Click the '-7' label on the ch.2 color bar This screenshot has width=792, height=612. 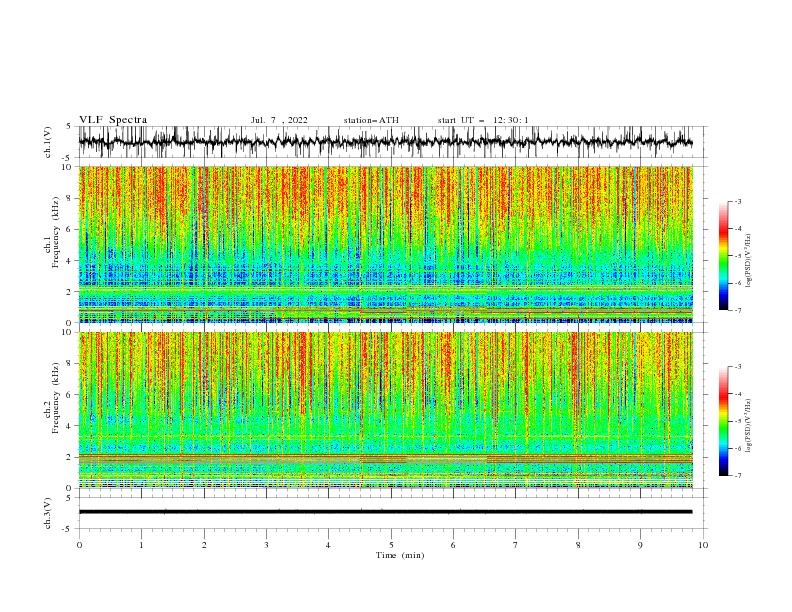tap(737, 476)
